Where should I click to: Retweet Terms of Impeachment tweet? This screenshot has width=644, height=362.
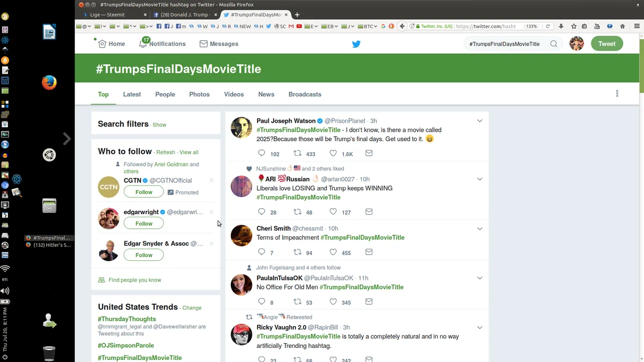point(297,252)
